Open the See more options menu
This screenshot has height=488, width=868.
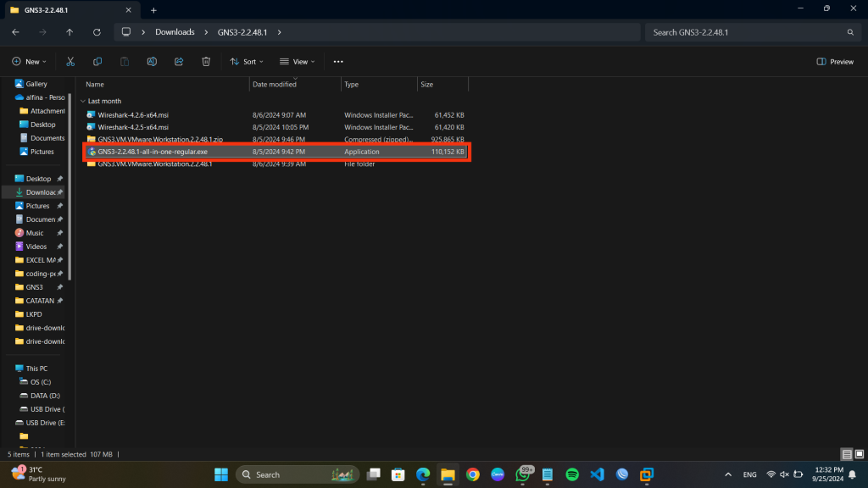pos(338,62)
